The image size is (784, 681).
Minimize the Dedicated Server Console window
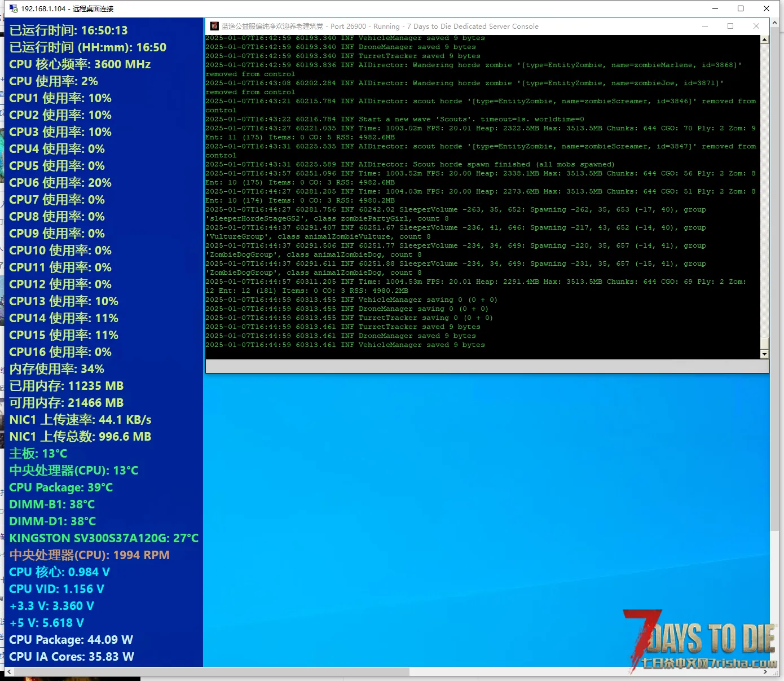pos(704,26)
